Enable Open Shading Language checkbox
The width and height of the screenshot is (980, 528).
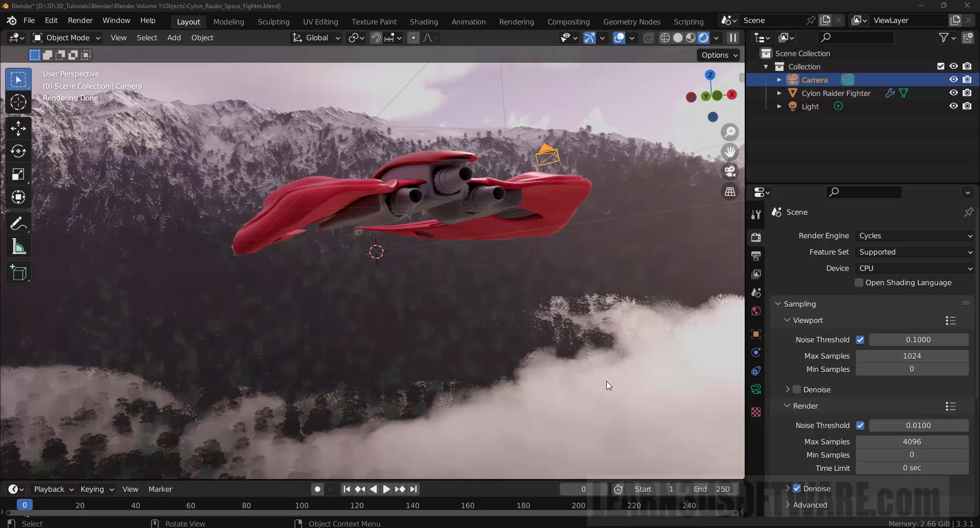pyautogui.click(x=859, y=283)
